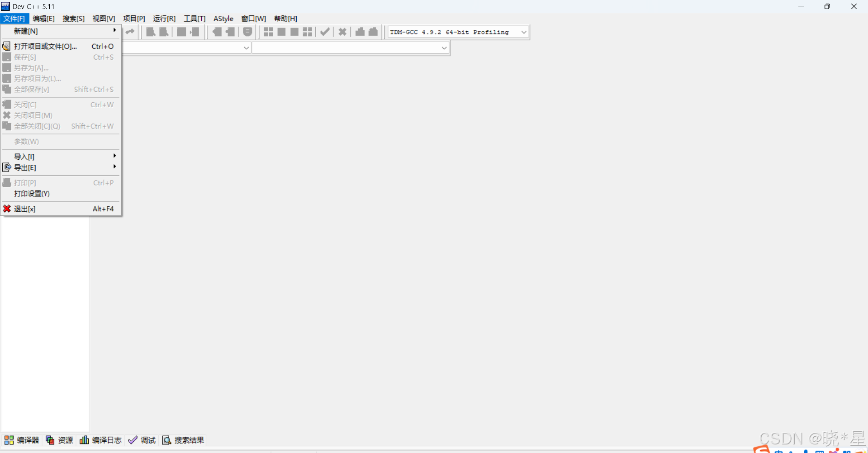
Task: Click the Stop Execution X toolbar icon
Action: 342,32
